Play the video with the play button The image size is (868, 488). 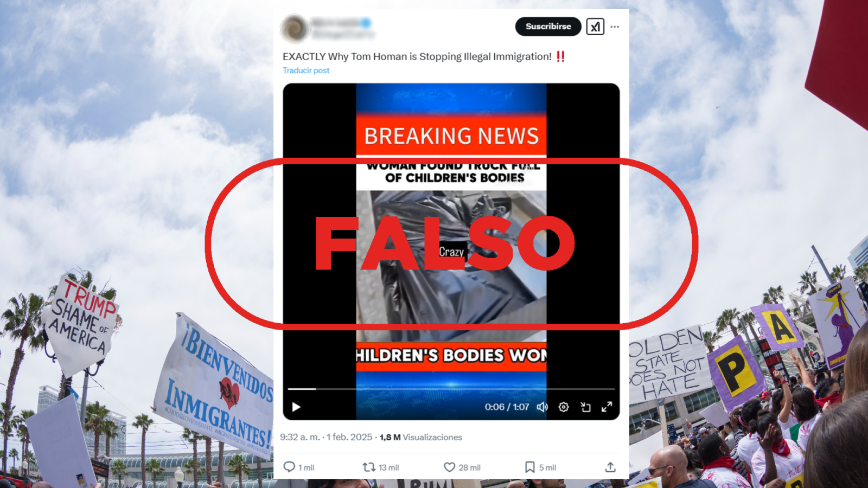pyautogui.click(x=296, y=407)
